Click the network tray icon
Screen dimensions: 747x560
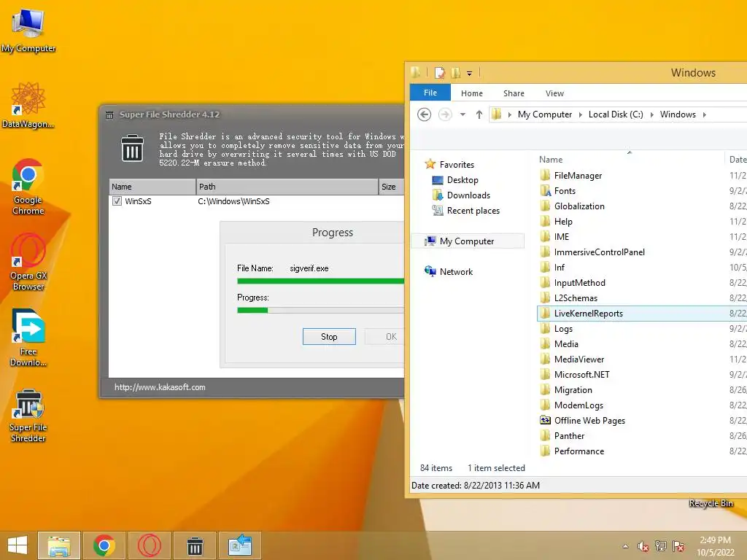point(660,546)
